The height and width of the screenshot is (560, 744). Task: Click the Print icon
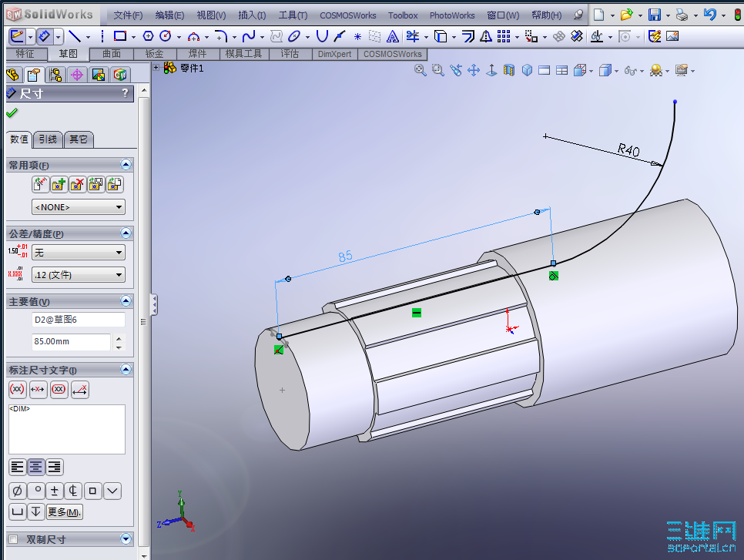point(682,15)
